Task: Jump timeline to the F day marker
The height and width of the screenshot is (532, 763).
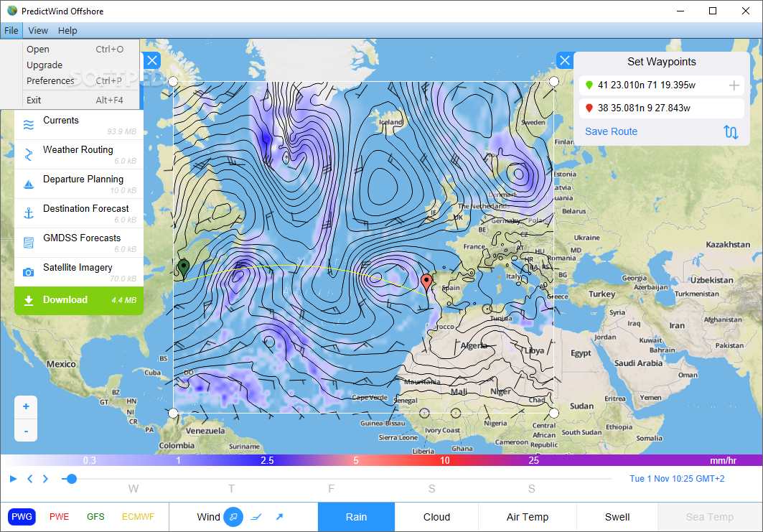Action: tap(331, 489)
